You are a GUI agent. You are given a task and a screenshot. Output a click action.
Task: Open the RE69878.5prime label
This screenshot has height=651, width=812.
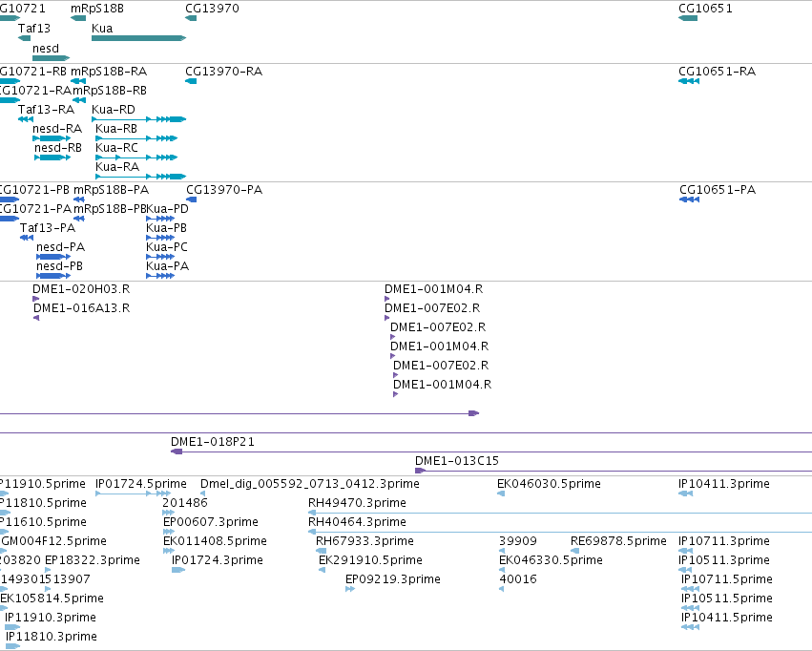click(619, 542)
